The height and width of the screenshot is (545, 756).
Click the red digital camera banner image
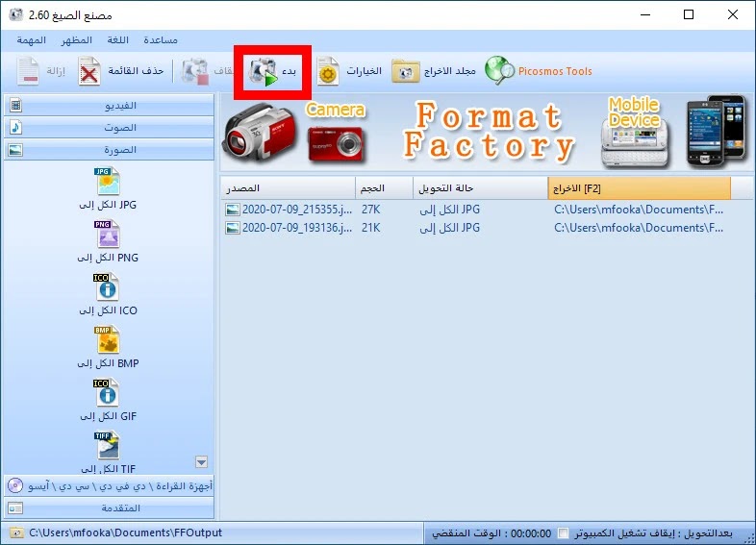point(336,144)
